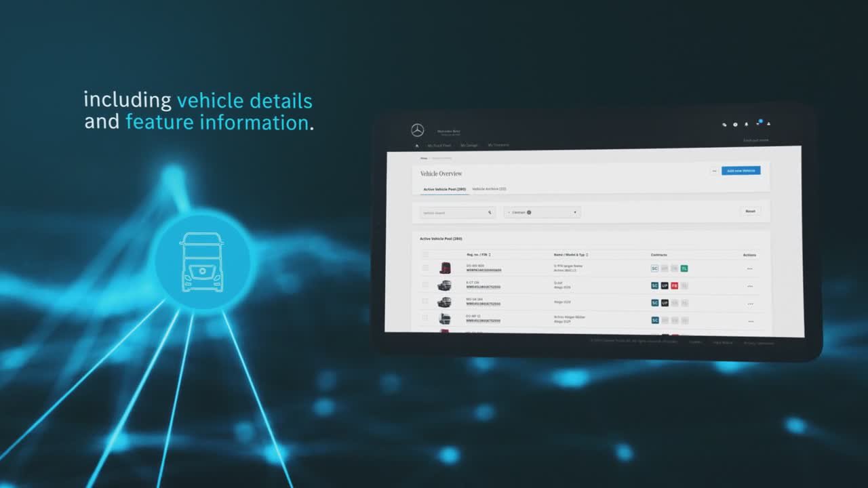Open the My Truck Fleet menu
This screenshot has width=868, height=488.
coord(439,145)
